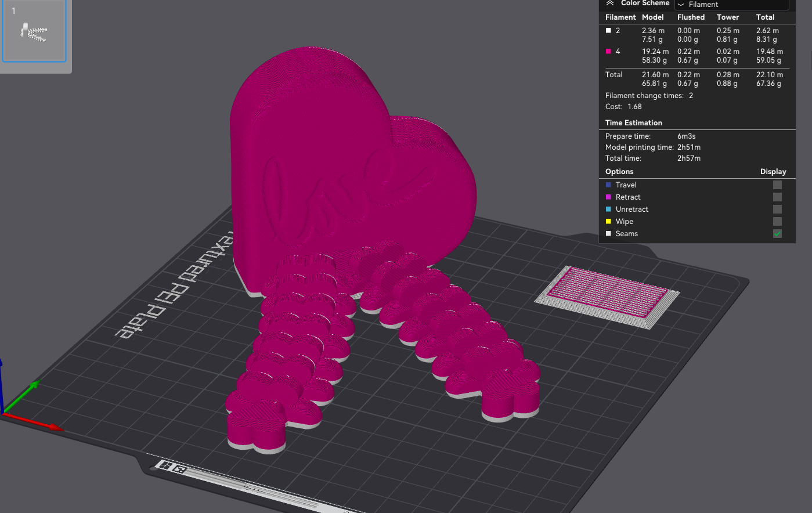Enable the Retract display toggle
This screenshot has height=513, width=812.
pyautogui.click(x=777, y=197)
